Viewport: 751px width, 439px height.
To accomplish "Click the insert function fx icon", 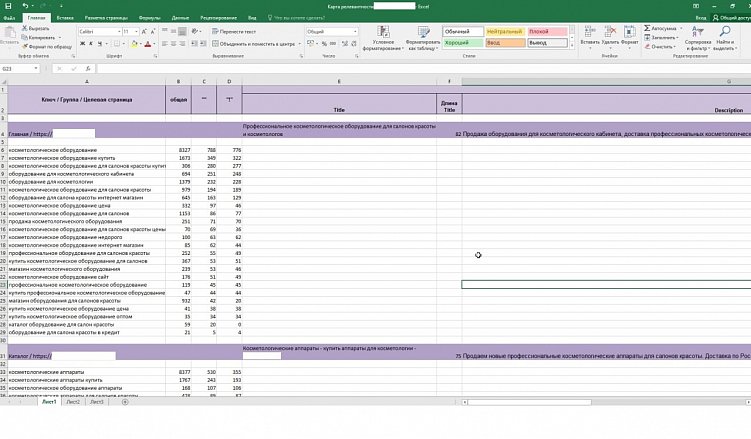I will coord(88,68).
